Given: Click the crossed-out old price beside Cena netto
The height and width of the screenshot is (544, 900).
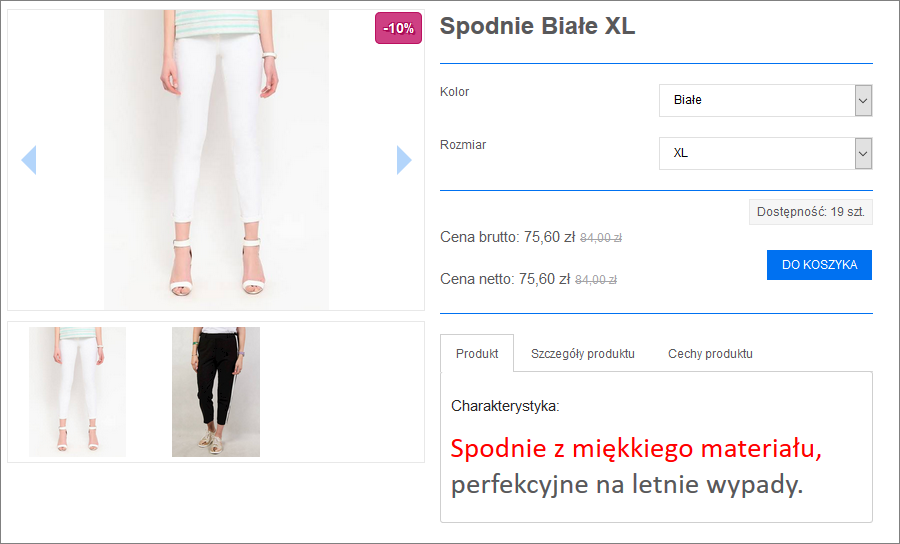Looking at the screenshot, I should [596, 280].
